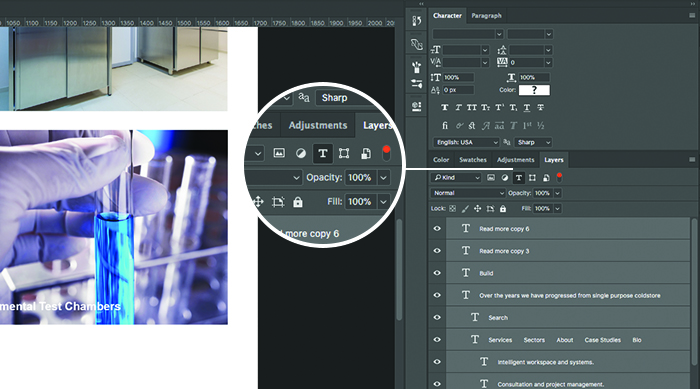Switch to the Color tab
The width and height of the screenshot is (700, 389).
point(441,160)
